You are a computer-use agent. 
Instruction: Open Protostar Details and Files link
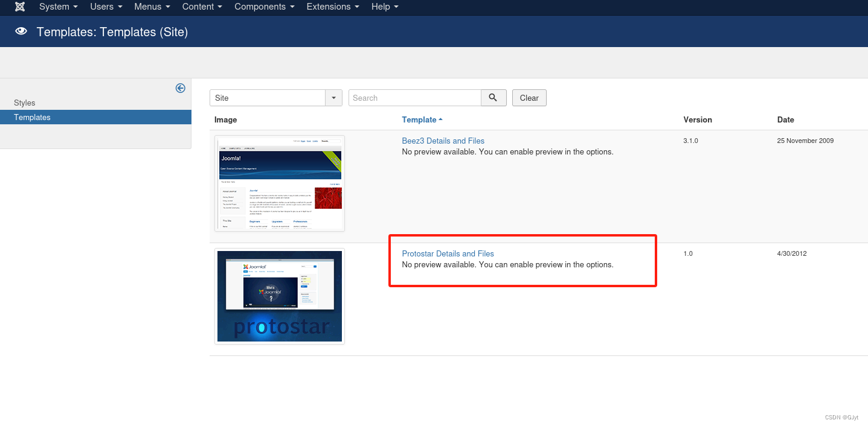448,253
